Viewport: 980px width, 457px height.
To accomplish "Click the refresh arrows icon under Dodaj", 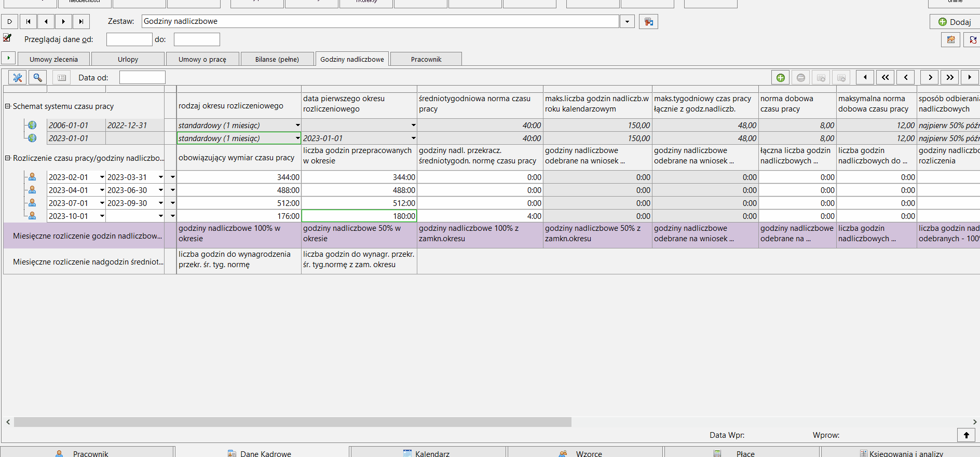I will [x=972, y=39].
